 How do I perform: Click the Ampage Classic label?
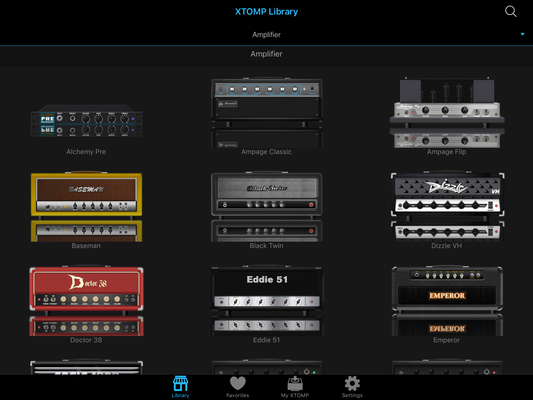coord(266,152)
